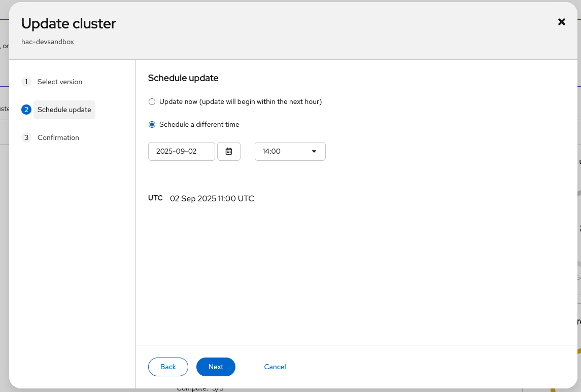Screen dimensions: 581x392
Task: Click the blue step 2 number badge
Action: [26, 110]
